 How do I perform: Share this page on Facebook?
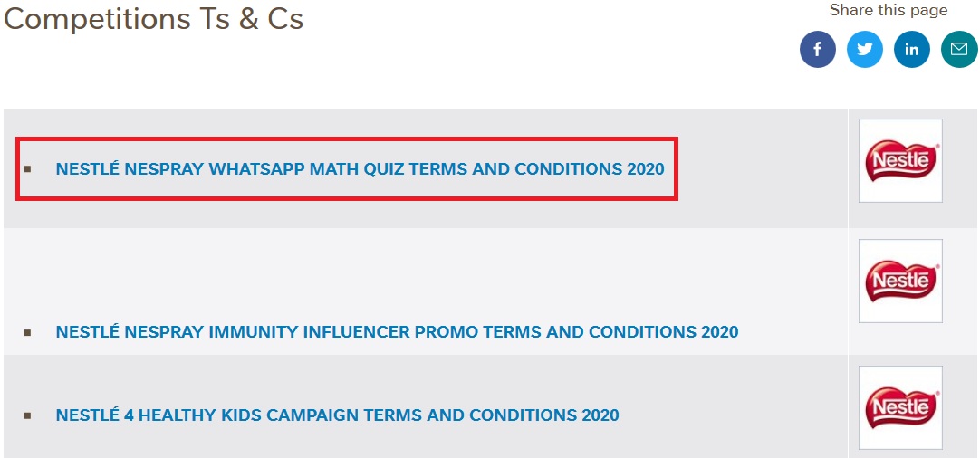coord(817,49)
